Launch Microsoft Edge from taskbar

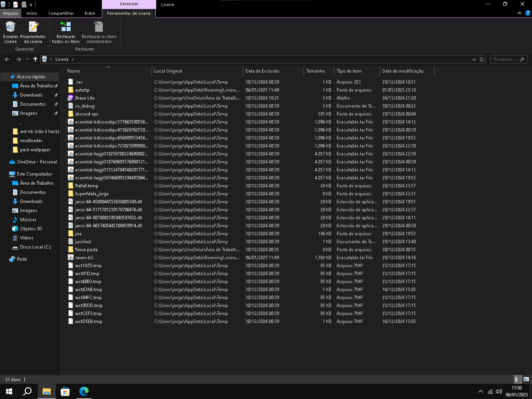84,391
